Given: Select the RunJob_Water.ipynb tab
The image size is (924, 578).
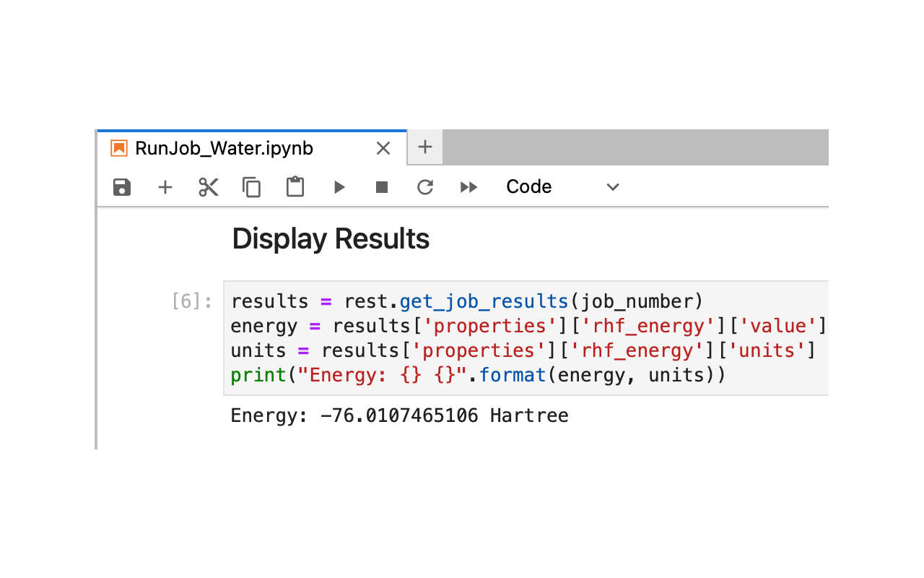Looking at the screenshot, I should 224,148.
